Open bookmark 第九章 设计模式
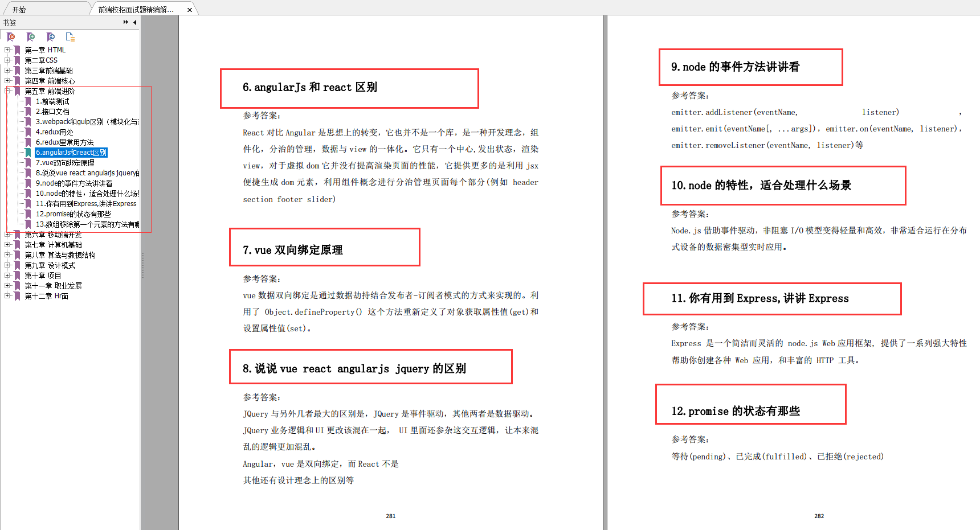The image size is (980, 530). coord(50,265)
